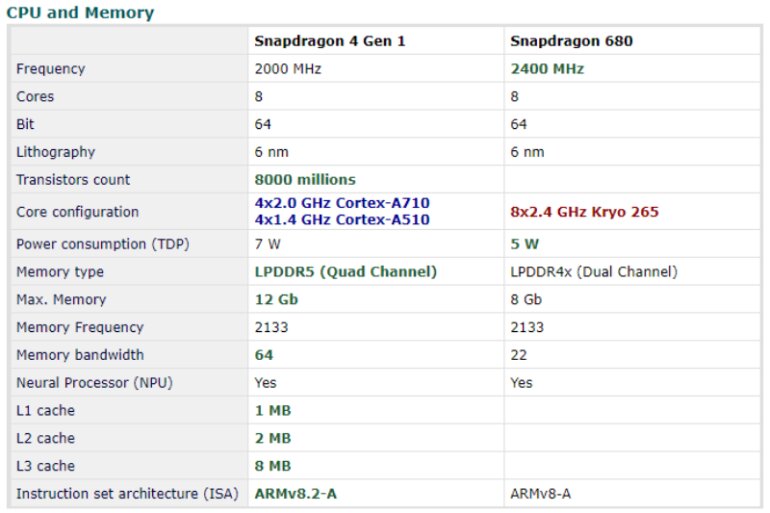Click the Memory type row label

(x=60, y=272)
